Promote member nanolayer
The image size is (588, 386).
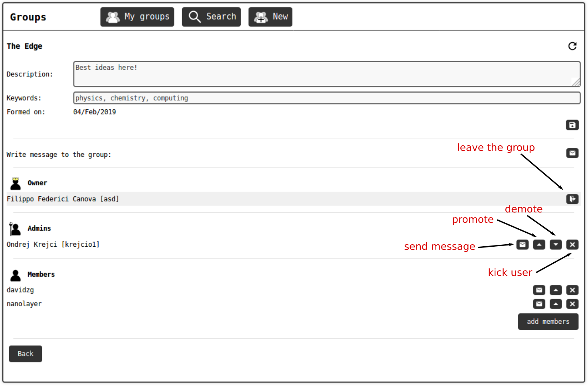(556, 304)
